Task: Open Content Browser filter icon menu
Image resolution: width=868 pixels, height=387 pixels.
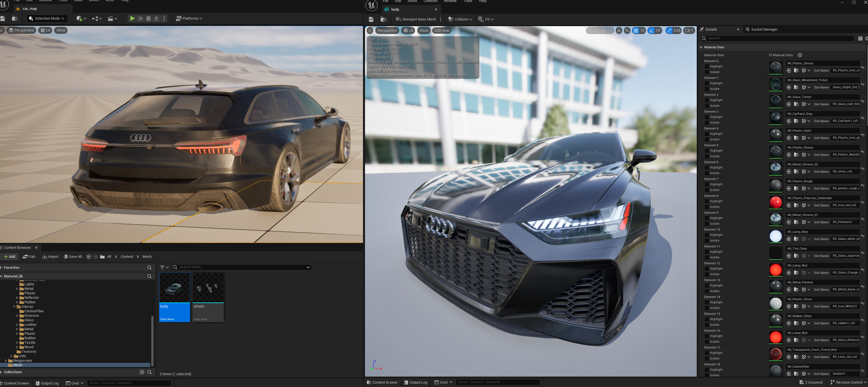Action: pyautogui.click(x=164, y=268)
